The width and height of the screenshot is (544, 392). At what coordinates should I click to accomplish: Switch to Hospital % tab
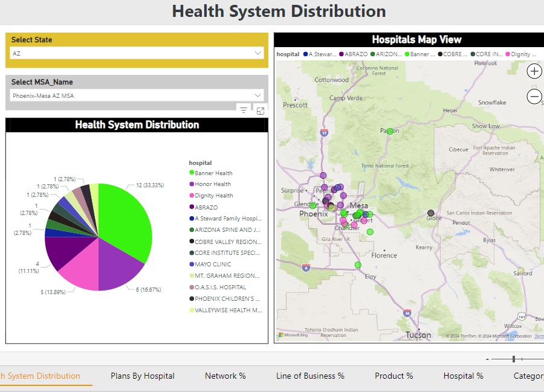tap(463, 376)
